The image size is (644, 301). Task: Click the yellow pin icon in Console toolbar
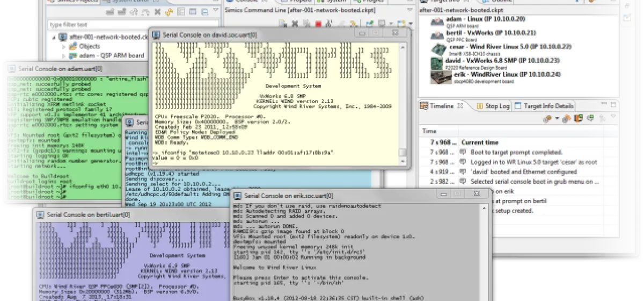(x=353, y=24)
